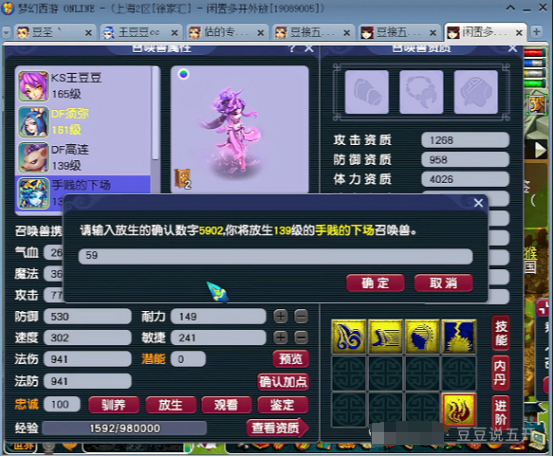This screenshot has height=457, width=554.
Task: Select the DF须弥 summon pet
Action: (84, 122)
